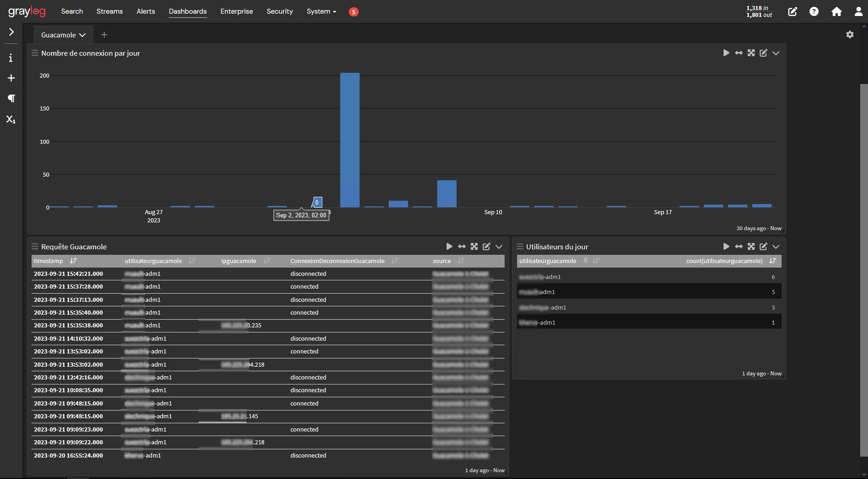Click row timestamp 2023-09-20 16:55:24.000
868x479 pixels.
(69, 456)
